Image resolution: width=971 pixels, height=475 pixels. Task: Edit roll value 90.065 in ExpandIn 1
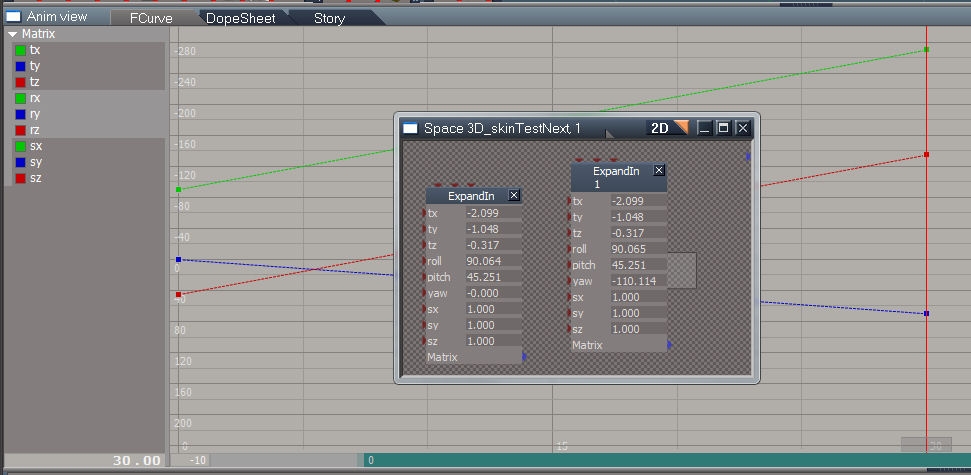tap(638, 249)
